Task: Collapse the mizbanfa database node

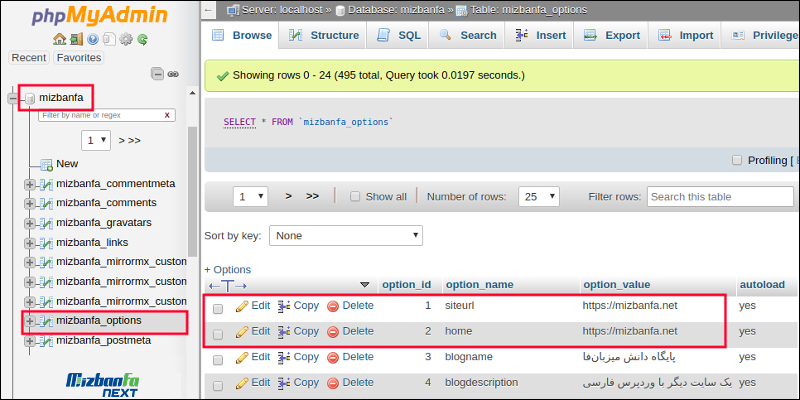Action: click(x=13, y=97)
